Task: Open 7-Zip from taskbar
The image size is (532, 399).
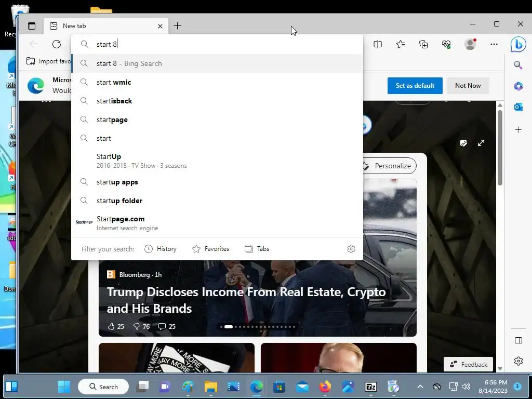Action: (371, 387)
